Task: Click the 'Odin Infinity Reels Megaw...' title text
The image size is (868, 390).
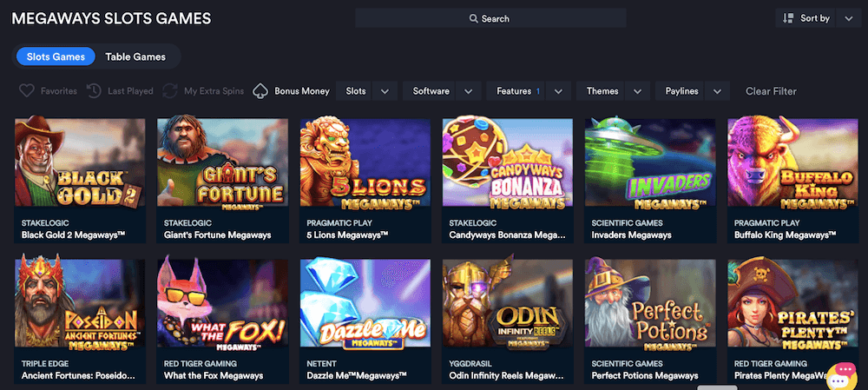Action: click(508, 375)
